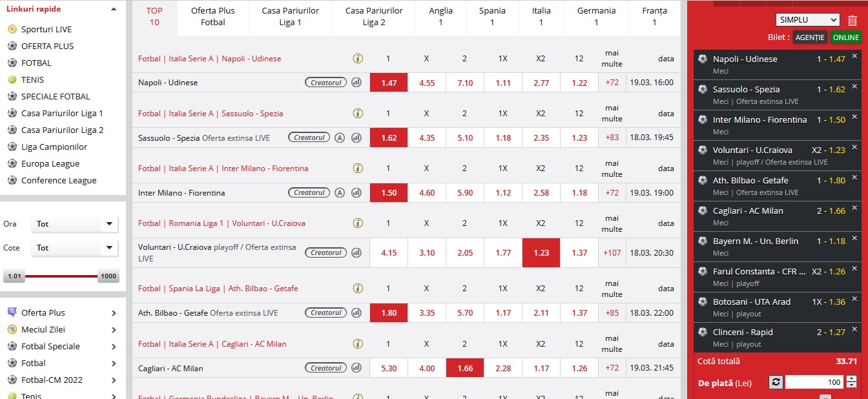This screenshot has height=399, width=868.
Task: Select the ONLINE ticket option
Action: 845,37
